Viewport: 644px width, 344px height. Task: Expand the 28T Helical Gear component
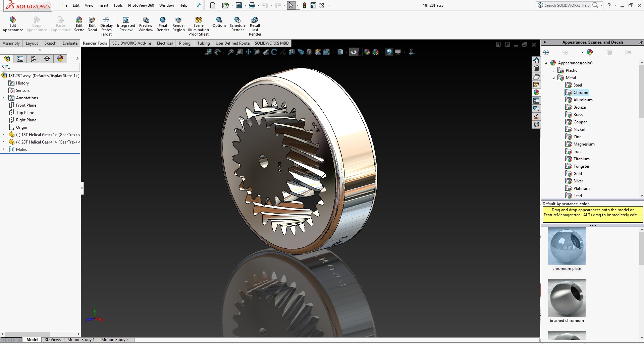click(x=3, y=142)
